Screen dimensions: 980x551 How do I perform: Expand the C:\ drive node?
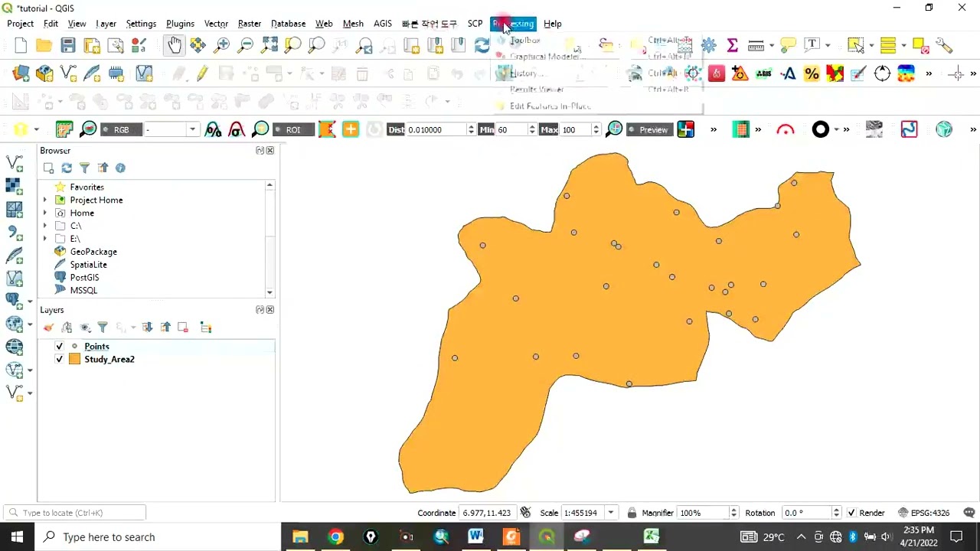coord(44,226)
